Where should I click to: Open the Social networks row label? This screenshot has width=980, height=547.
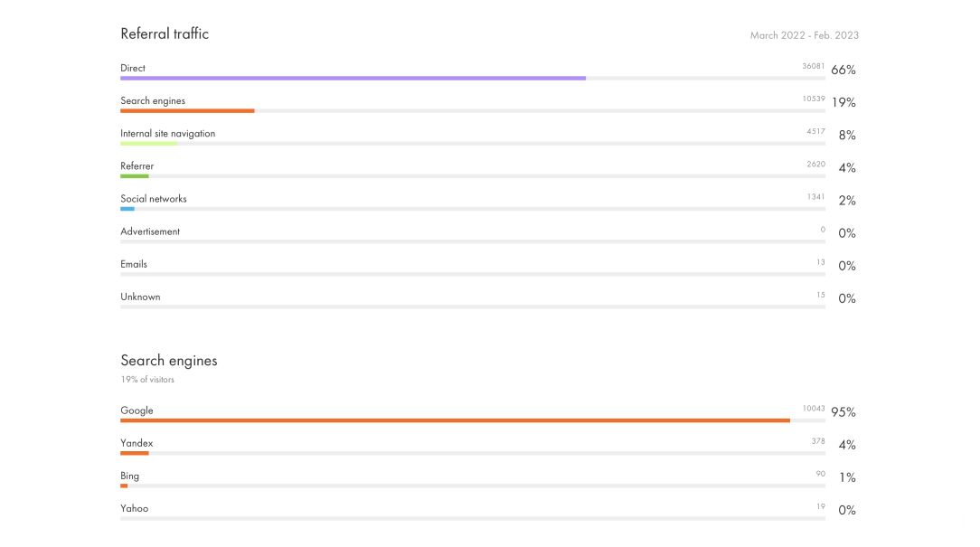click(x=154, y=199)
